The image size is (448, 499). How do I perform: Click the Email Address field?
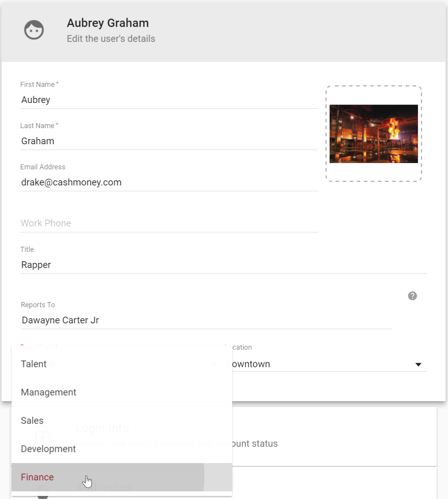click(169, 182)
